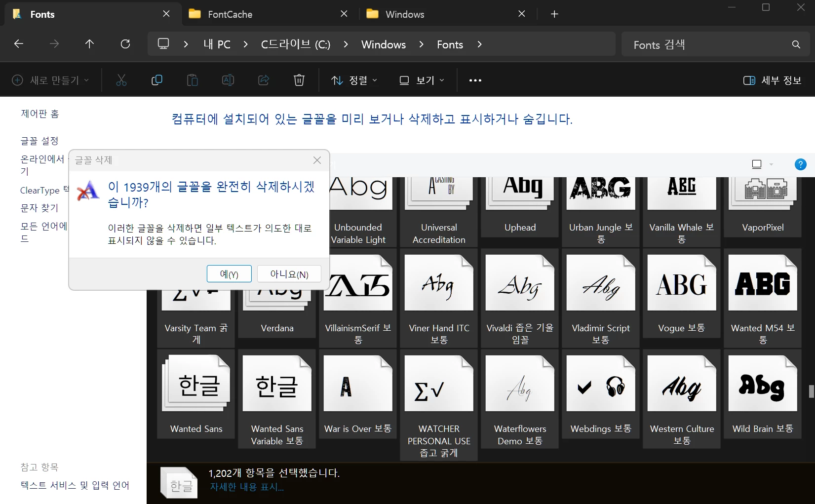
Task: Close the Windows tab
Action: pyautogui.click(x=522, y=14)
